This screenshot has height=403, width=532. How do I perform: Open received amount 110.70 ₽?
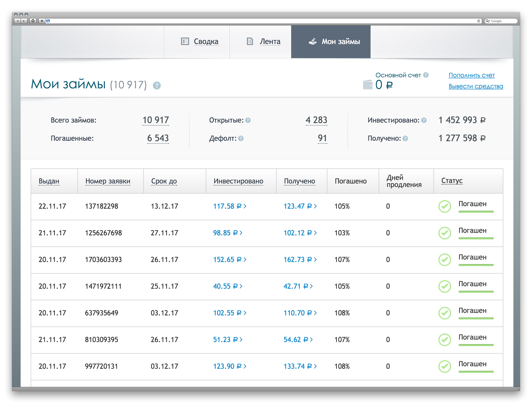pyautogui.click(x=300, y=313)
